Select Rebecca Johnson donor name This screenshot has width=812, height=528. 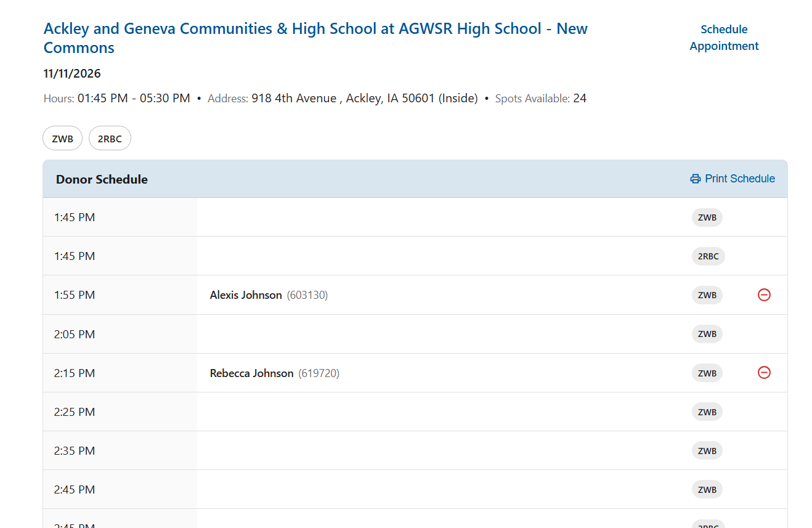coord(251,373)
